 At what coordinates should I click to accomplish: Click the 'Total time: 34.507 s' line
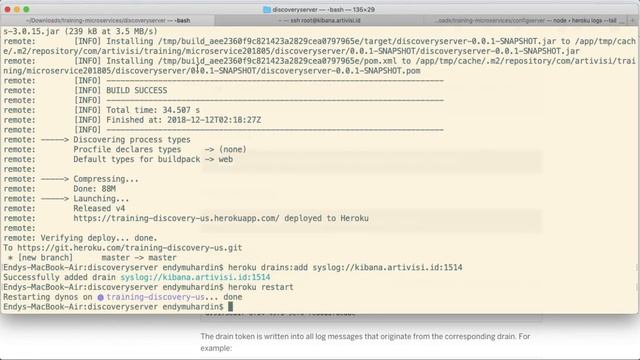point(153,110)
